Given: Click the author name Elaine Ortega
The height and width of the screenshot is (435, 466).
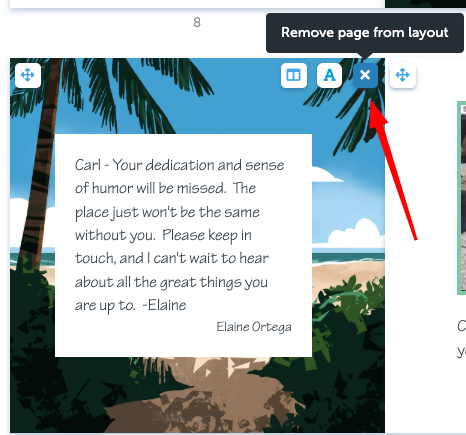Looking at the screenshot, I should click(254, 327).
